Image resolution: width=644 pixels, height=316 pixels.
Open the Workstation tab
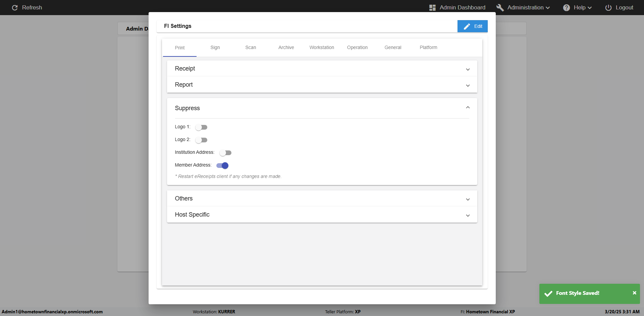[322, 48]
